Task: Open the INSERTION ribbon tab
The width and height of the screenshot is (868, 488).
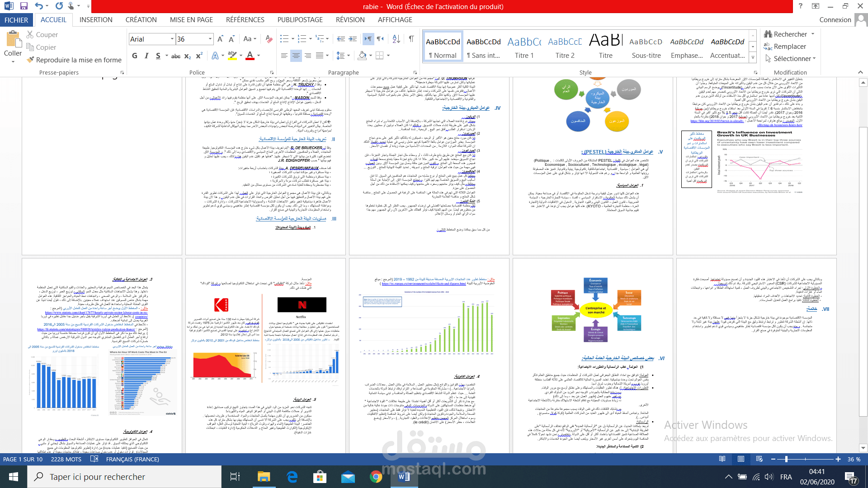Action: 96,20
